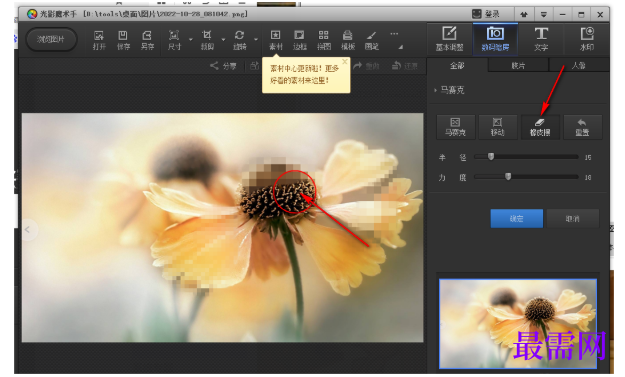This screenshot has width=625, height=377.
Task: Click the 重置 reset button
Action: (582, 127)
